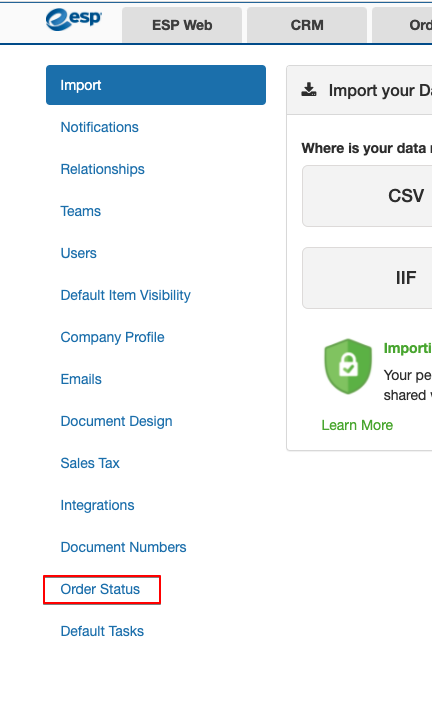Select Order Status in sidebar
The image size is (432, 702).
point(100,589)
